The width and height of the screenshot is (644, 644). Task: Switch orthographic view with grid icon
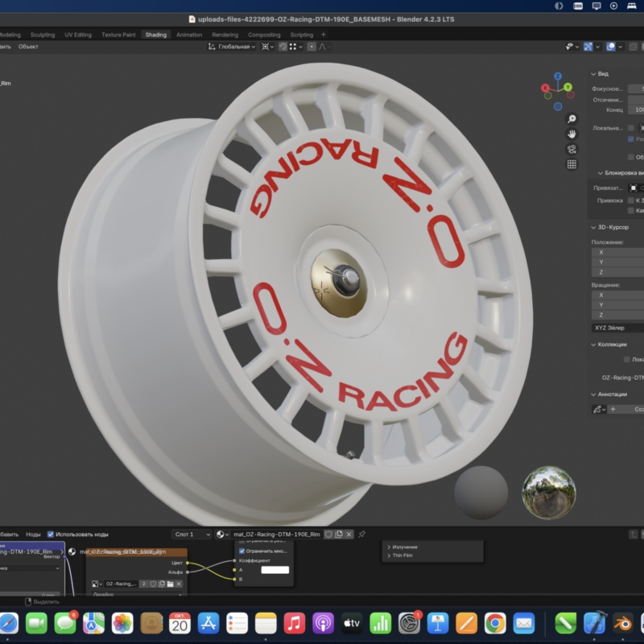(x=572, y=164)
